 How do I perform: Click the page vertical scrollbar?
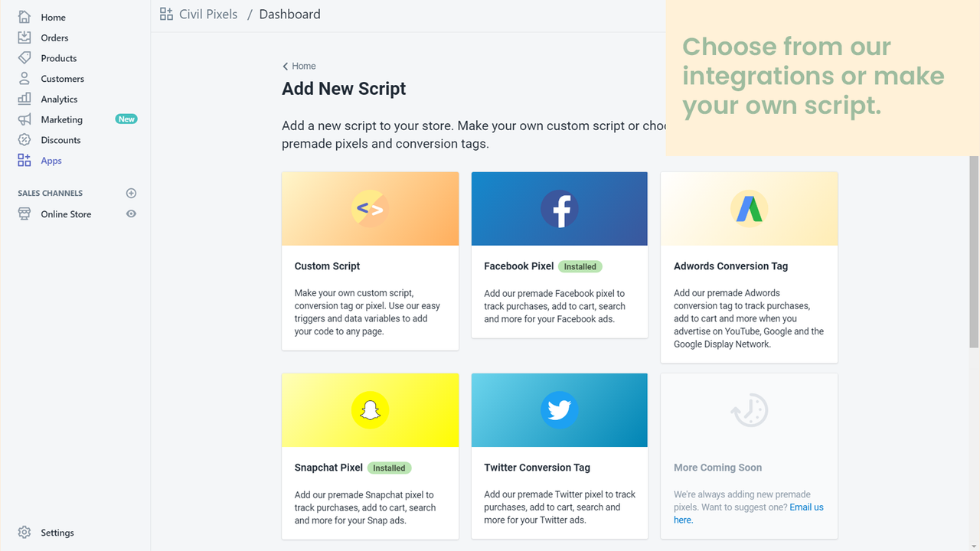(974, 253)
